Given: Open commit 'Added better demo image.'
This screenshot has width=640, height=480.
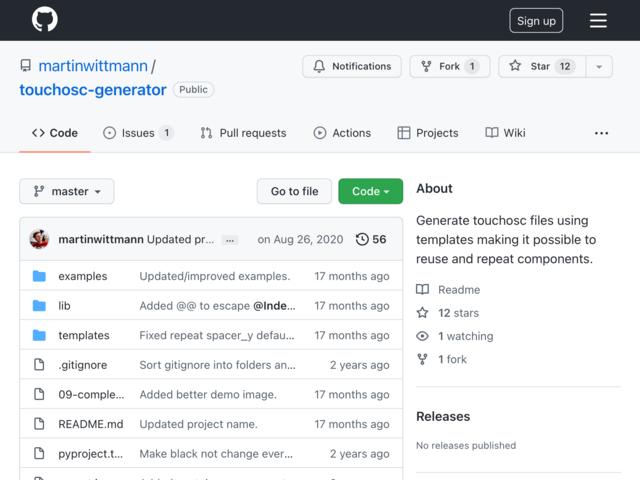Looking at the screenshot, I should (208, 395).
